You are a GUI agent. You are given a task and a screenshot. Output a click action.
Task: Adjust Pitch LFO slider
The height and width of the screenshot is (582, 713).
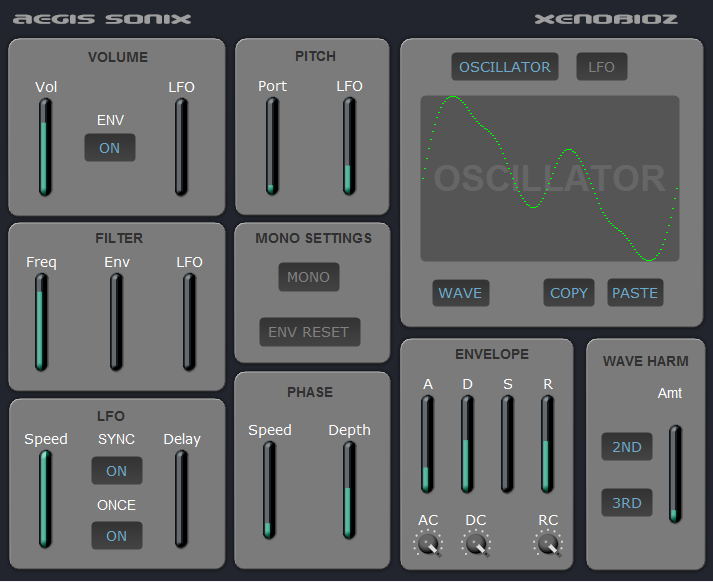[x=349, y=146]
